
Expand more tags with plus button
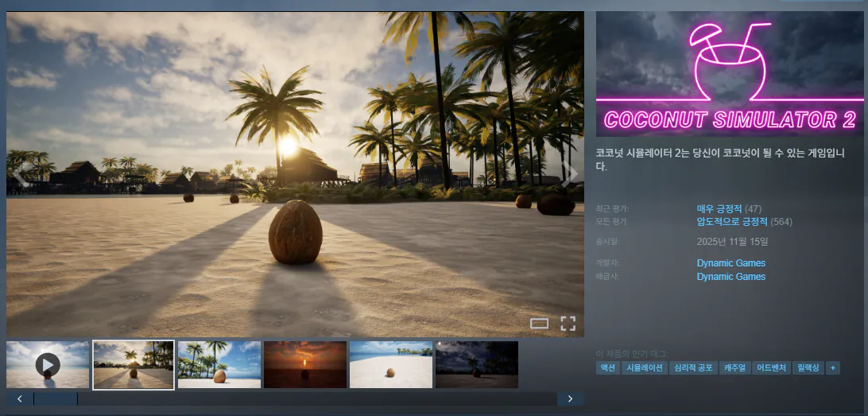pyautogui.click(x=832, y=367)
